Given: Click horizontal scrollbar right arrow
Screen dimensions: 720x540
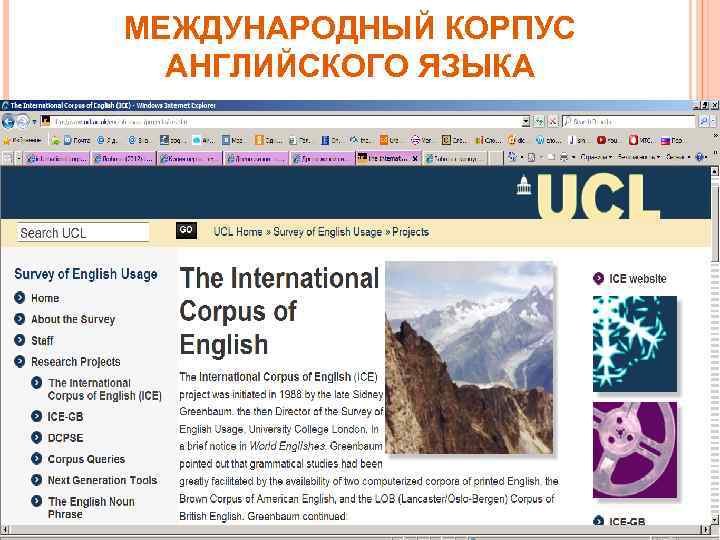Looking at the screenshot, I should (x=706, y=529).
